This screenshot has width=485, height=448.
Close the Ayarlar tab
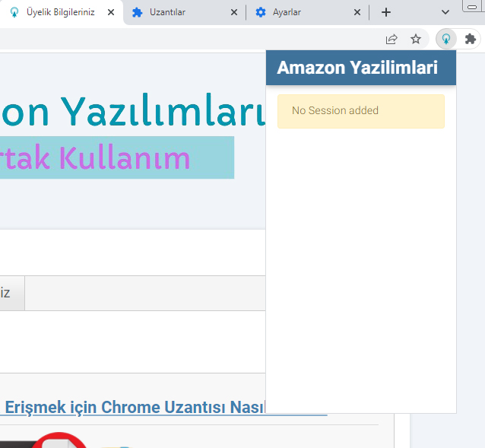coord(357,12)
